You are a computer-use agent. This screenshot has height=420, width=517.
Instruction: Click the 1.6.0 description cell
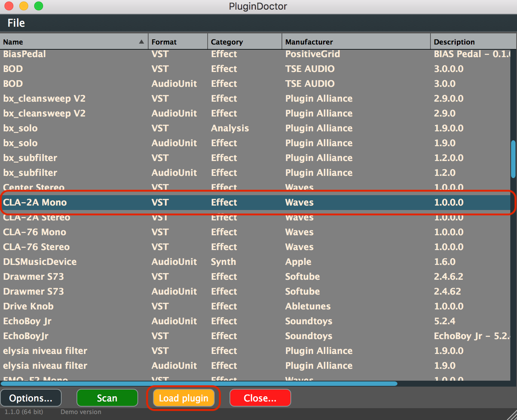tap(445, 262)
